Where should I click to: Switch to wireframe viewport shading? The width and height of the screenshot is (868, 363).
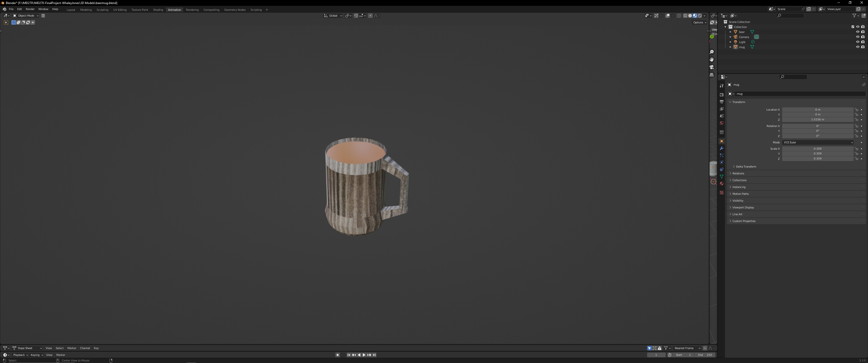click(685, 16)
